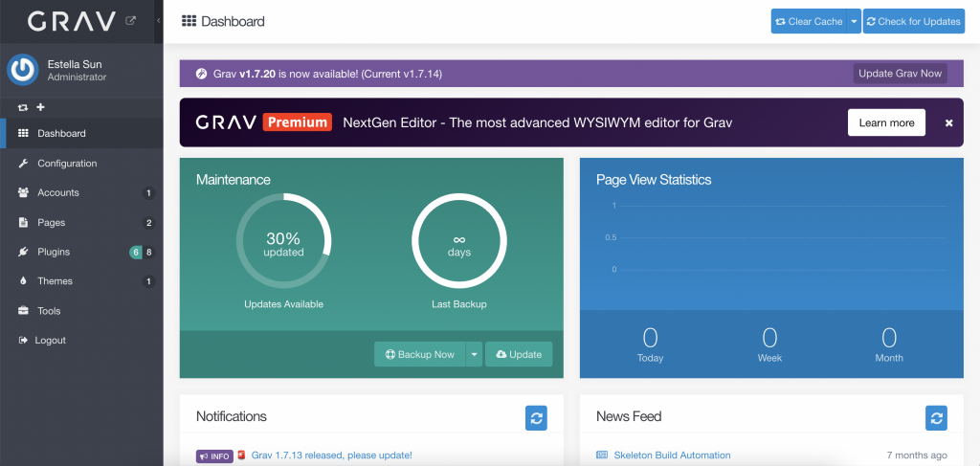Open Pages in the sidebar
This screenshot has height=466, width=980.
(81, 222)
